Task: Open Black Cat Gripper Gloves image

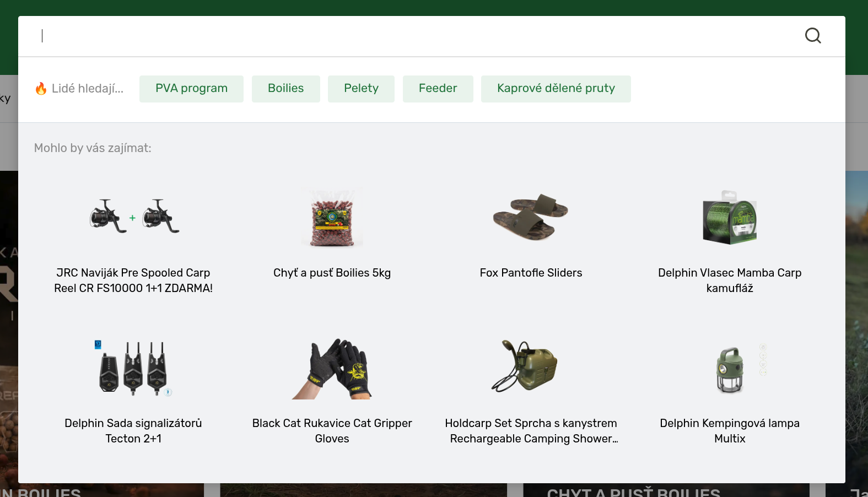Action: click(332, 368)
